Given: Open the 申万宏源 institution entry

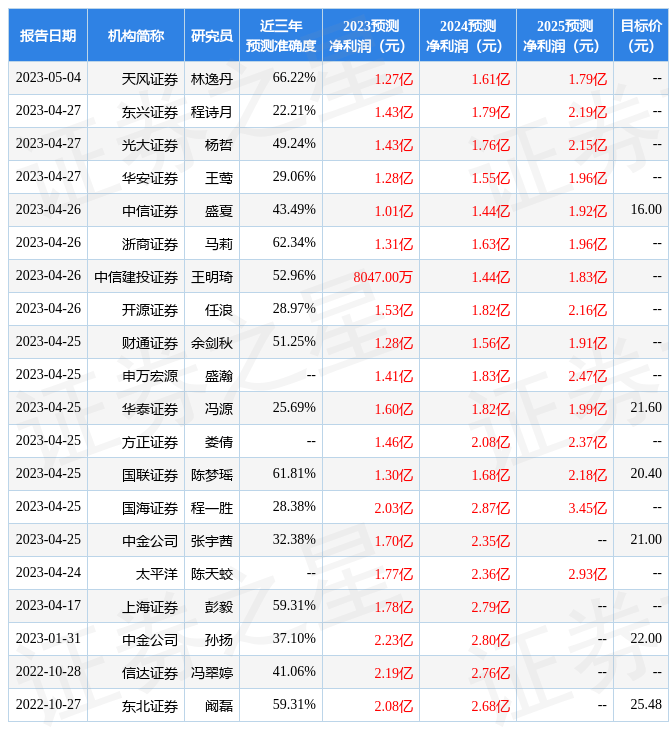Looking at the screenshot, I should 150,376.
